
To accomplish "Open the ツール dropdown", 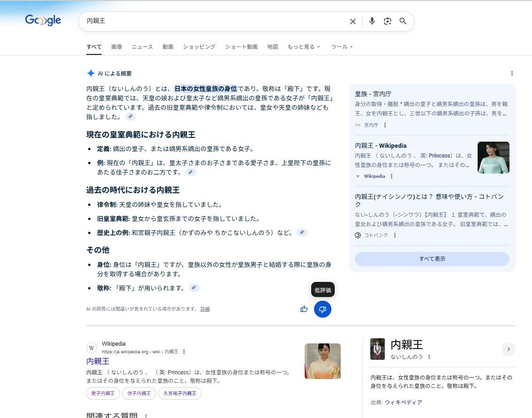I will [x=342, y=47].
